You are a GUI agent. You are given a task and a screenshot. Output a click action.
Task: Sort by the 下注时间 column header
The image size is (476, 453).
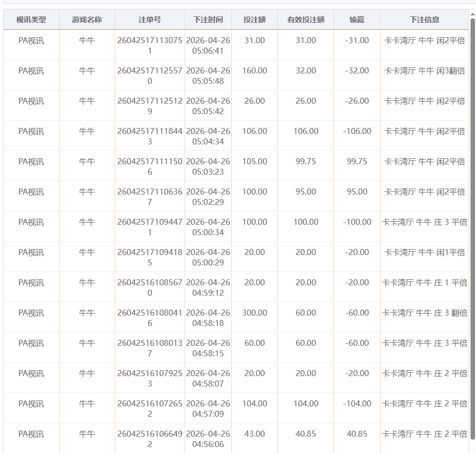point(208,20)
